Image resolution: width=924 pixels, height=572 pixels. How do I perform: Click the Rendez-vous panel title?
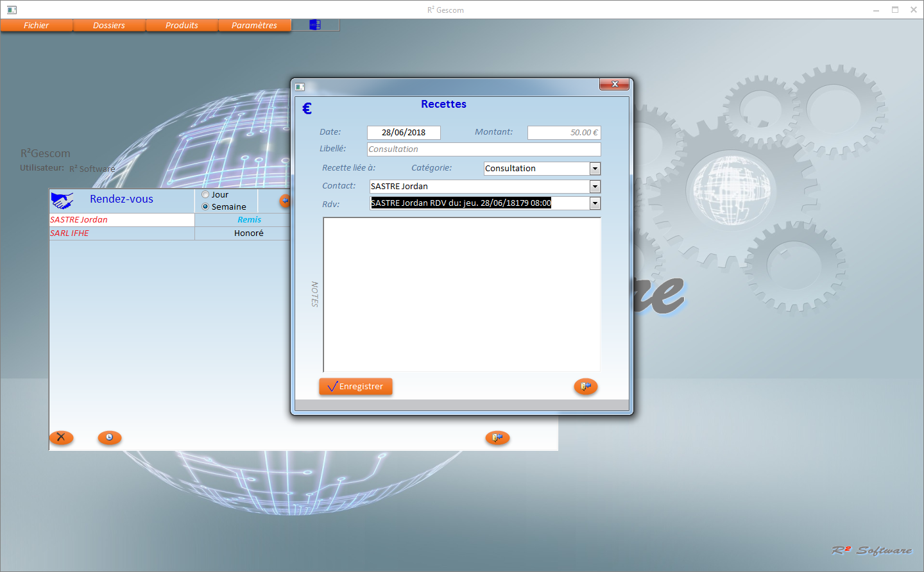click(x=121, y=199)
